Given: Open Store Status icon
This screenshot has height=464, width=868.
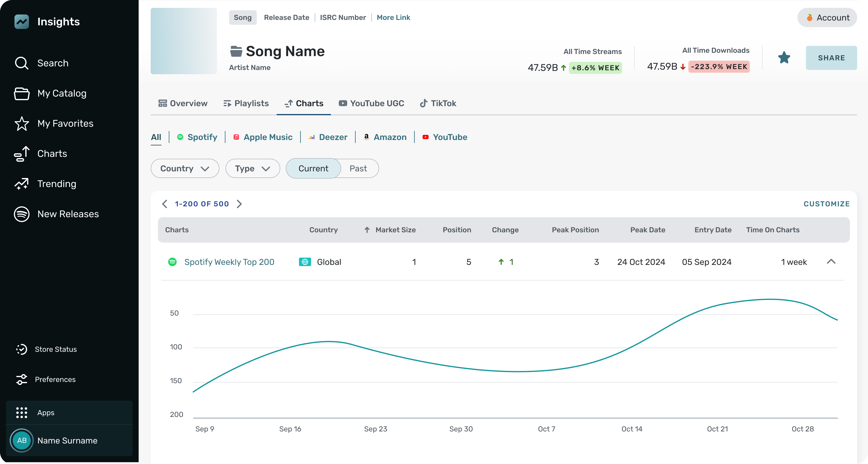Looking at the screenshot, I should [x=22, y=349].
